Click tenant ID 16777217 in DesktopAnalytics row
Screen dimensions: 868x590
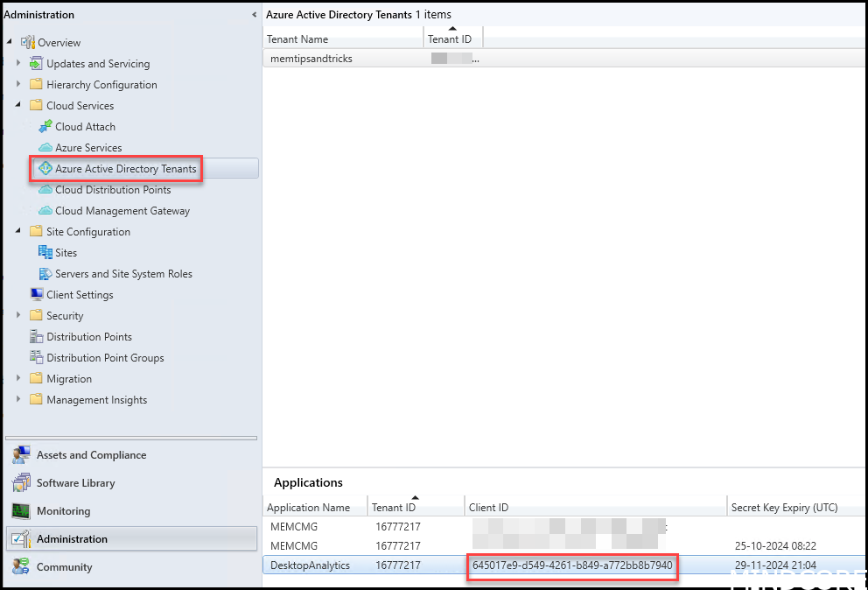click(x=398, y=565)
